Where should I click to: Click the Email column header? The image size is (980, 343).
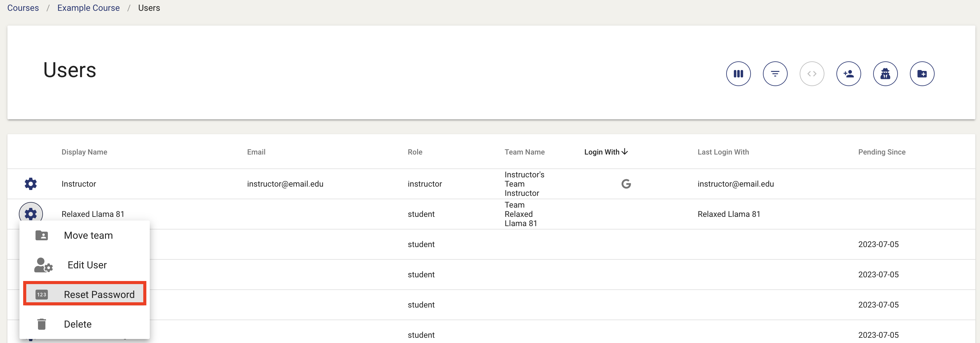click(x=256, y=152)
